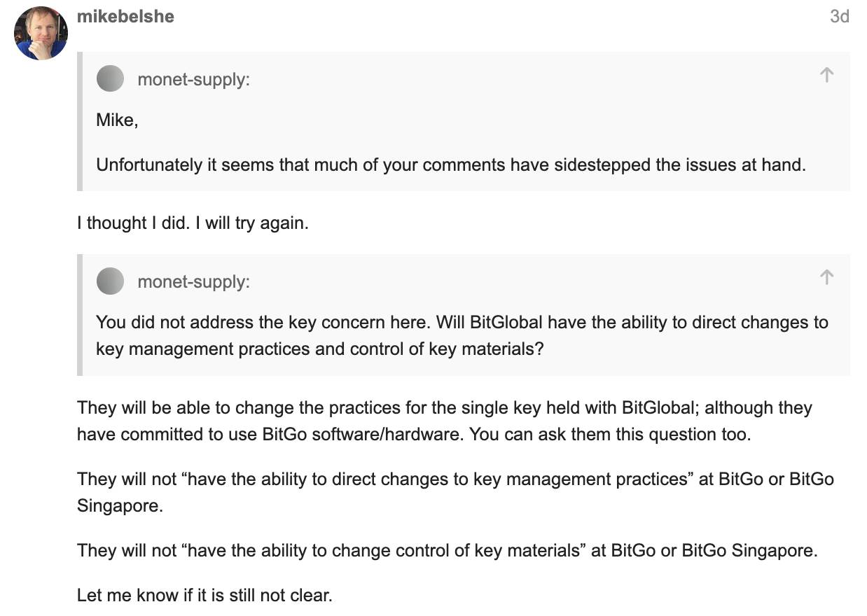Click the paragraph starting "They will be able to change"

pyautogui.click(x=445, y=421)
